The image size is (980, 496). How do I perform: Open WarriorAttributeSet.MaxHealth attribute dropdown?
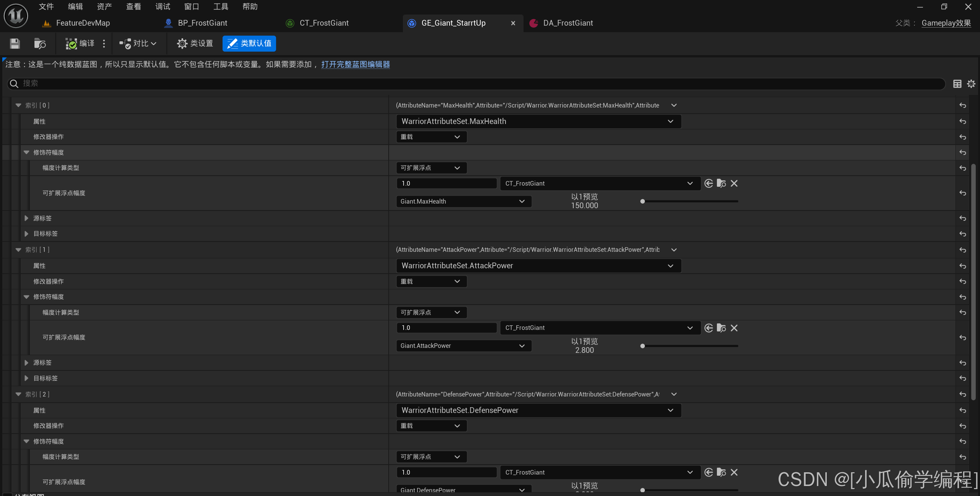[538, 121]
